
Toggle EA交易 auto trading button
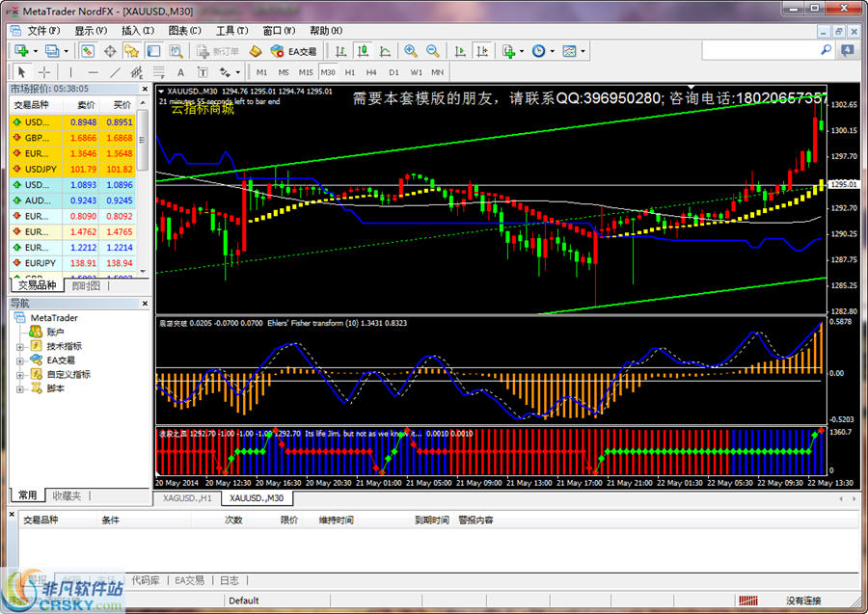pyautogui.click(x=293, y=51)
